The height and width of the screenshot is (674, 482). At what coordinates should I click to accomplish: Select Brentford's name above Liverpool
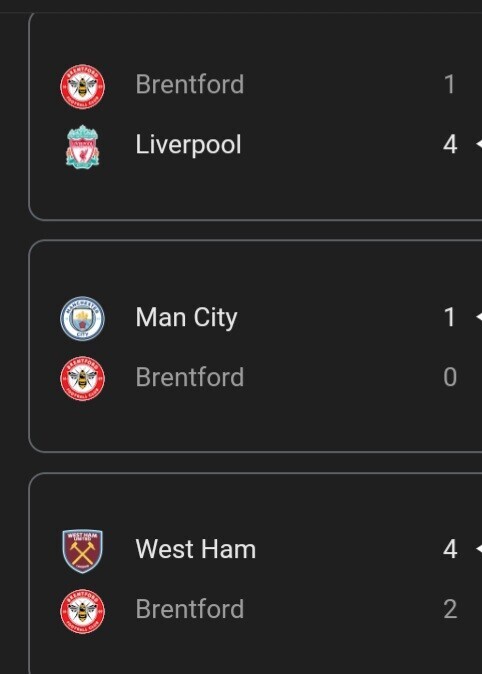point(190,84)
